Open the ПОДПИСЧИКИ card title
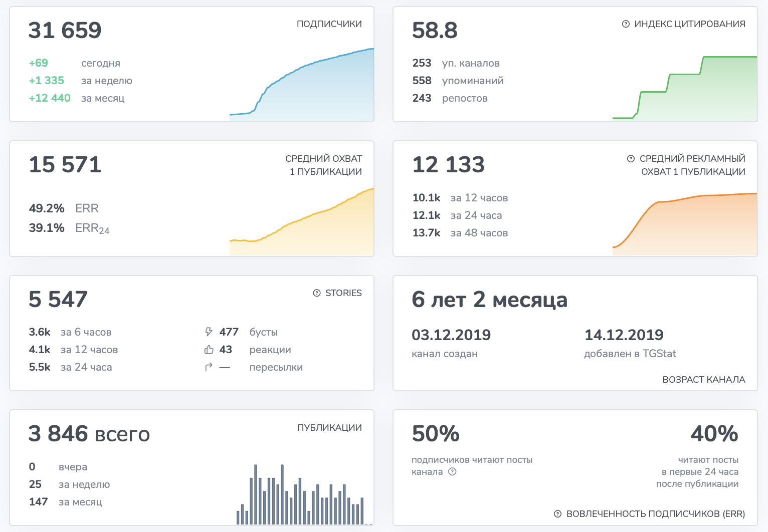This screenshot has width=768, height=532. pos(329,24)
